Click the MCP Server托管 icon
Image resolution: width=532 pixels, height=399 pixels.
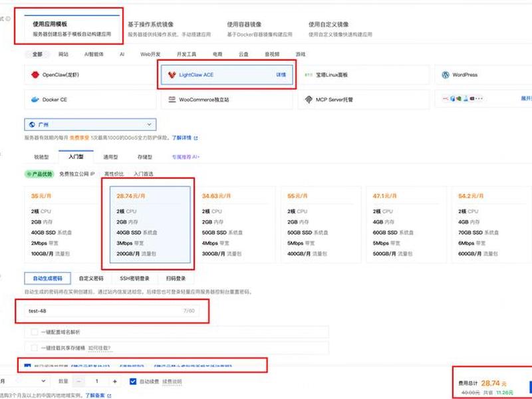click(309, 99)
